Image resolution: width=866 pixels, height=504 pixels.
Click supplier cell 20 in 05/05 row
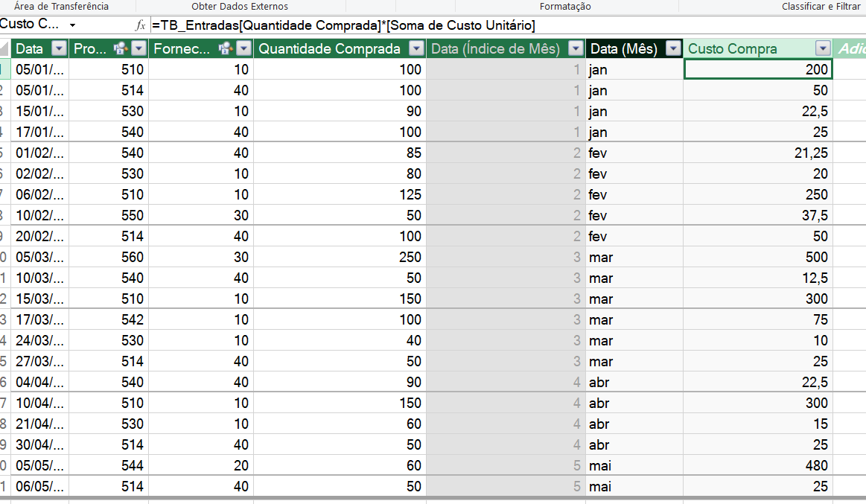(x=201, y=465)
